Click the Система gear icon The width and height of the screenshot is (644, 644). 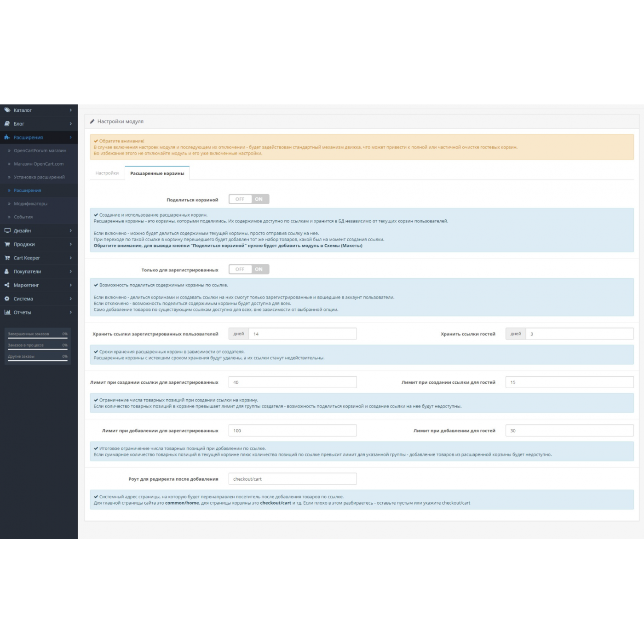coord(7,299)
